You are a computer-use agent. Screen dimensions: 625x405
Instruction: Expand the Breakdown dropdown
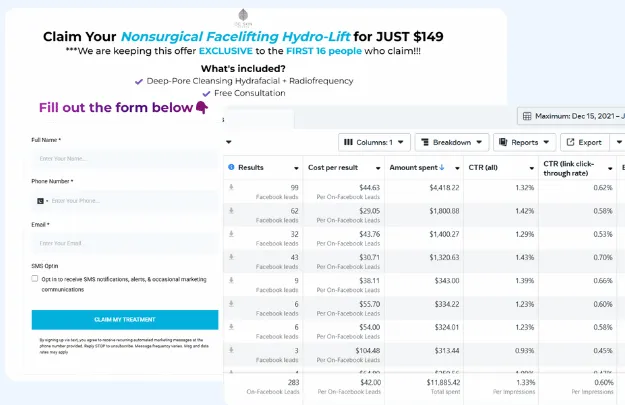pyautogui.click(x=452, y=142)
